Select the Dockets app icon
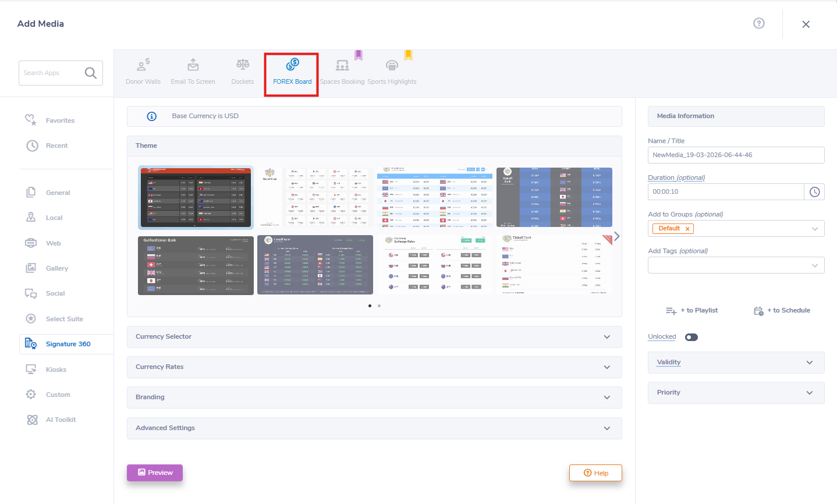The height and width of the screenshot is (504, 837). [243, 65]
